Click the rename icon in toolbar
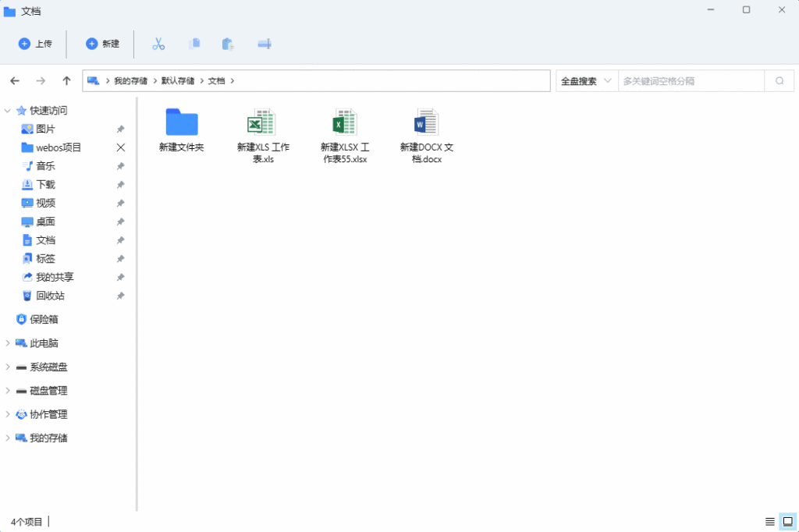799x532 pixels. click(265, 44)
